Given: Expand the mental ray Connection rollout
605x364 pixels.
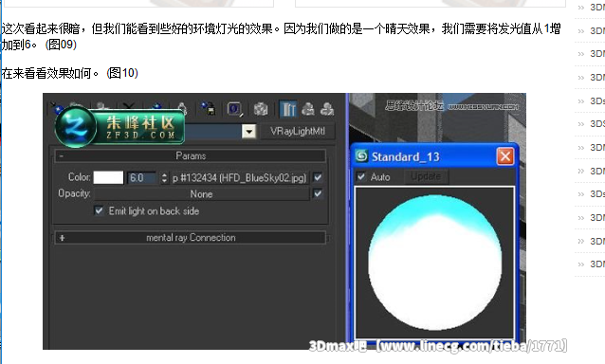Looking at the screenshot, I should pos(191,238).
